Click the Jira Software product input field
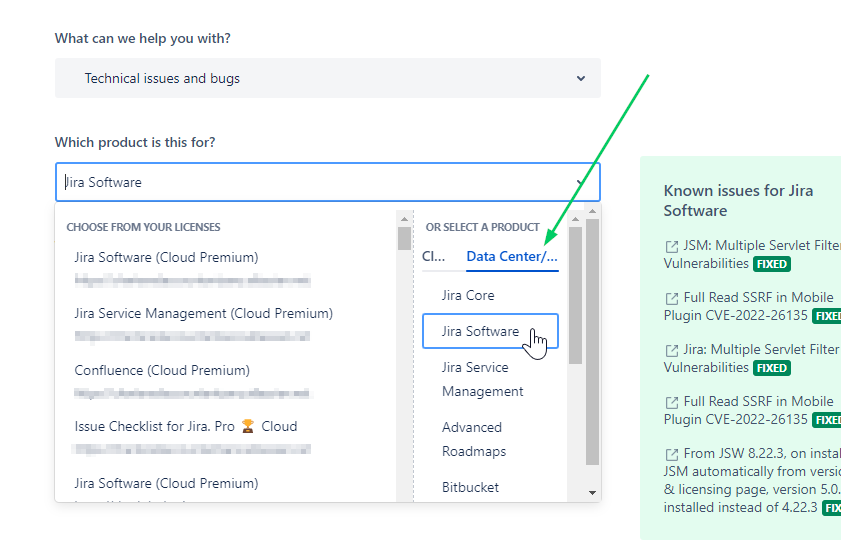 [328, 182]
